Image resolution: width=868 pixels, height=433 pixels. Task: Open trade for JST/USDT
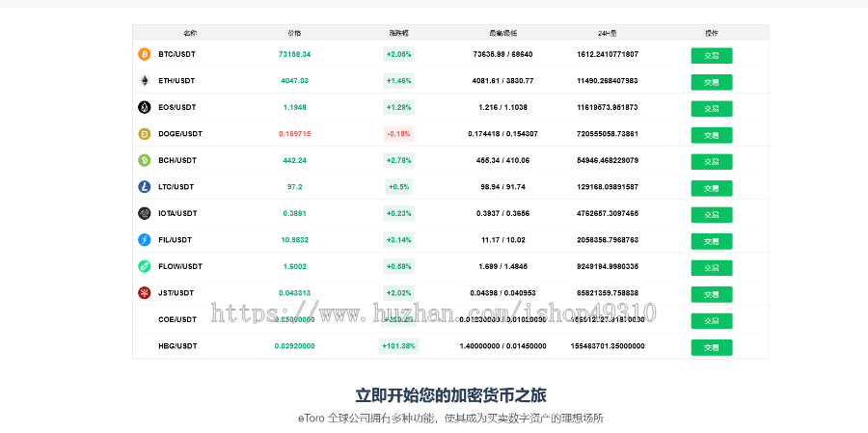[712, 294]
